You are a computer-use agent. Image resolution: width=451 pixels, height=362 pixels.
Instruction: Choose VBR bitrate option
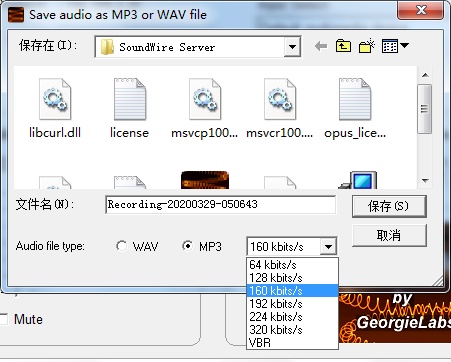pyautogui.click(x=292, y=342)
